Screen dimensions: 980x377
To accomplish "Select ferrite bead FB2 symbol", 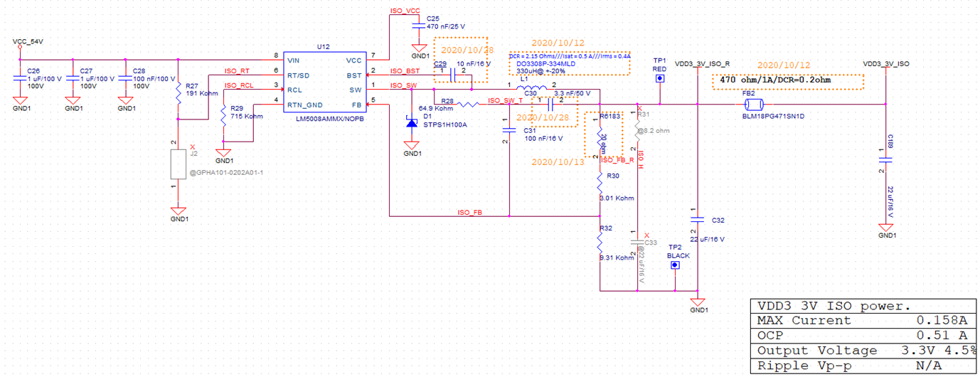I will (x=753, y=105).
